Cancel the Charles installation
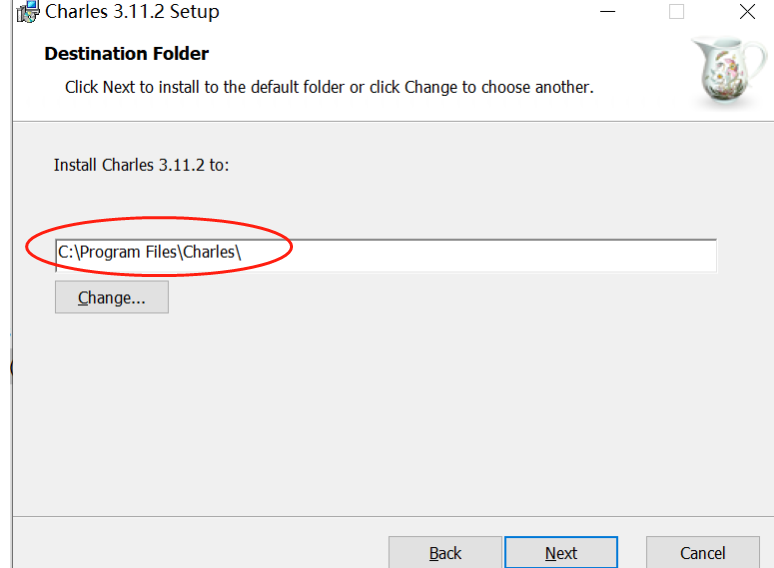The height and width of the screenshot is (568, 774). coord(702,553)
